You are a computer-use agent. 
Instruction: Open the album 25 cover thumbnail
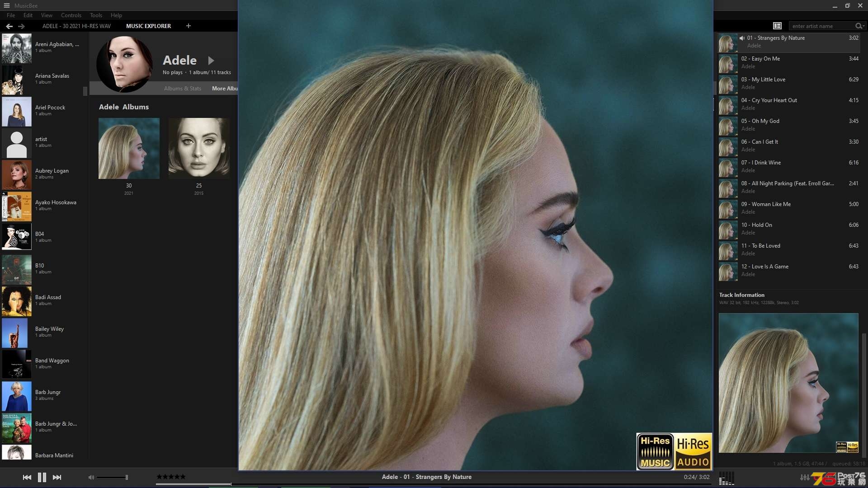tap(199, 148)
